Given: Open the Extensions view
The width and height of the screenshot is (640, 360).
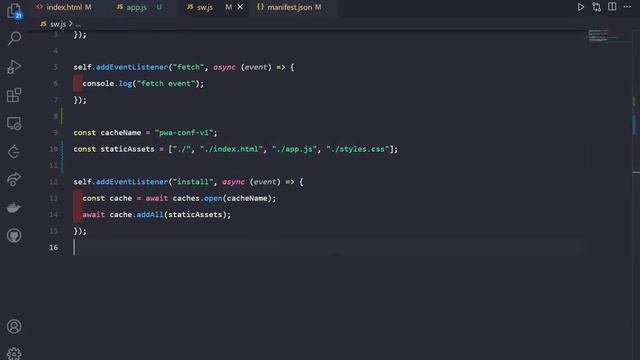Looking at the screenshot, I should click(14, 95).
